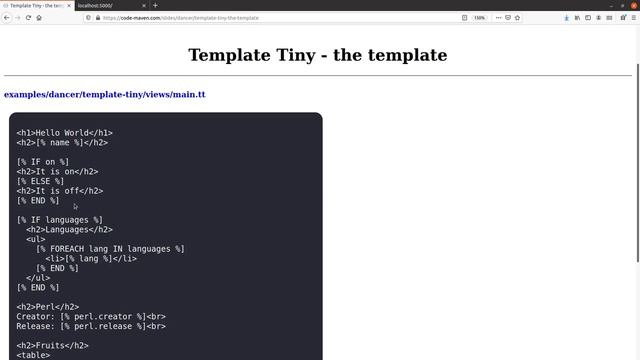Image resolution: width=640 pixels, height=360 pixels.
Task: Go back to the previous page
Action: point(7,18)
